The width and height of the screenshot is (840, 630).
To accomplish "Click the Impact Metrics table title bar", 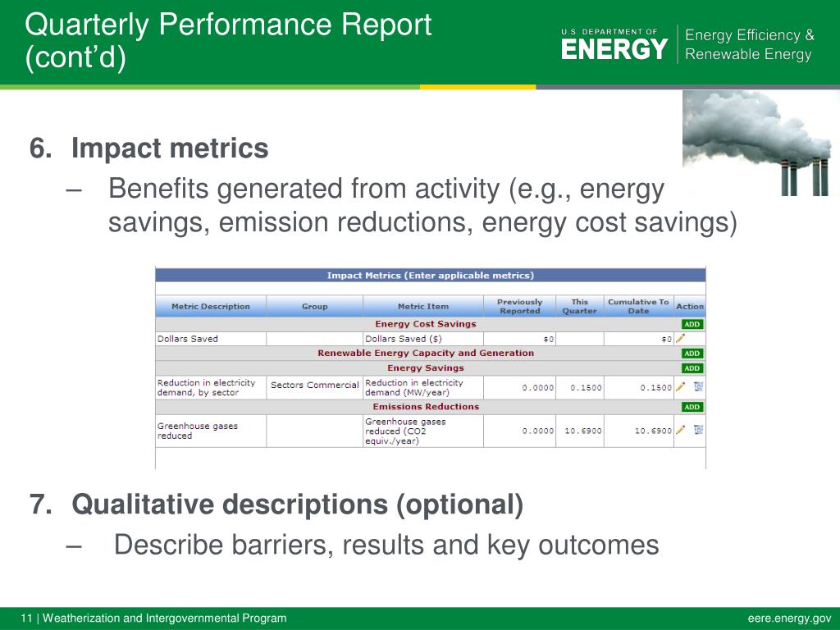I will pos(430,276).
